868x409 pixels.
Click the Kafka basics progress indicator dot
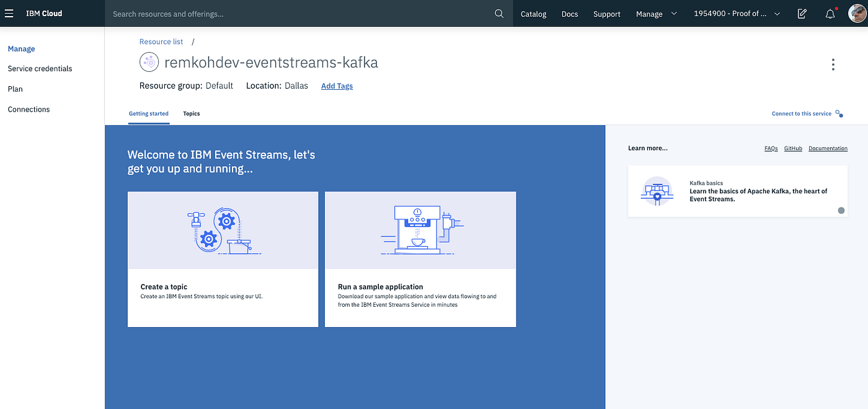[x=841, y=210]
